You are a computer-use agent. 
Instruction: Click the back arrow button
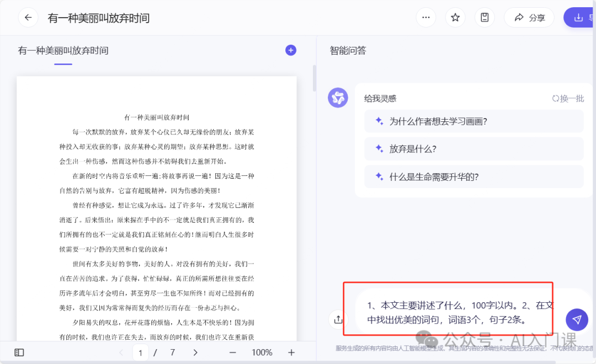click(28, 18)
